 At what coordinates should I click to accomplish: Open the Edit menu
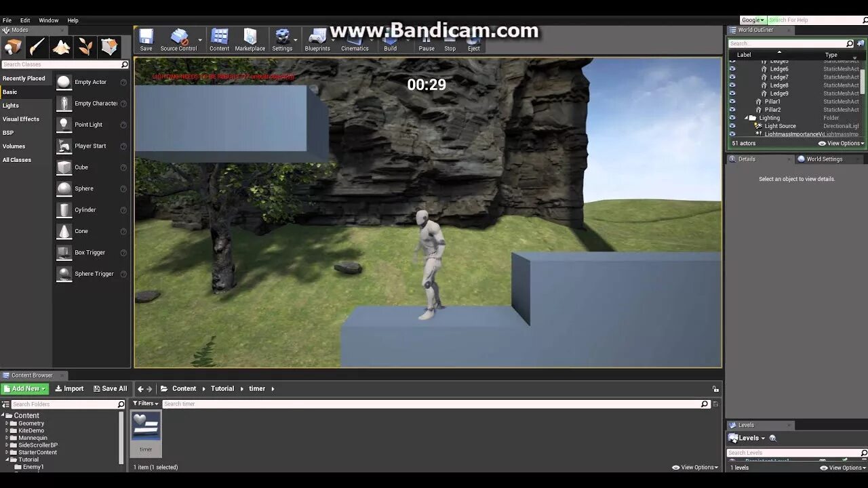tap(25, 20)
